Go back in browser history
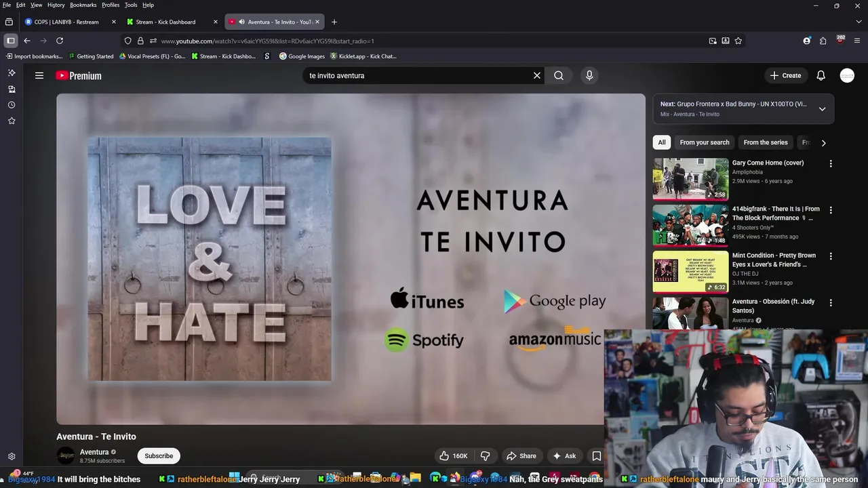Image resolution: width=868 pixels, height=488 pixels. pos(27,41)
